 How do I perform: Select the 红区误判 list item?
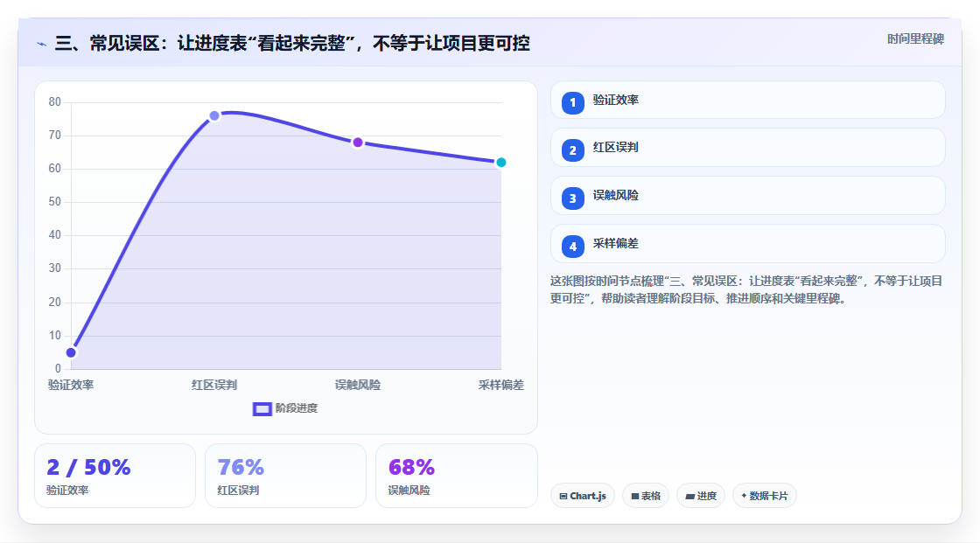(x=747, y=148)
